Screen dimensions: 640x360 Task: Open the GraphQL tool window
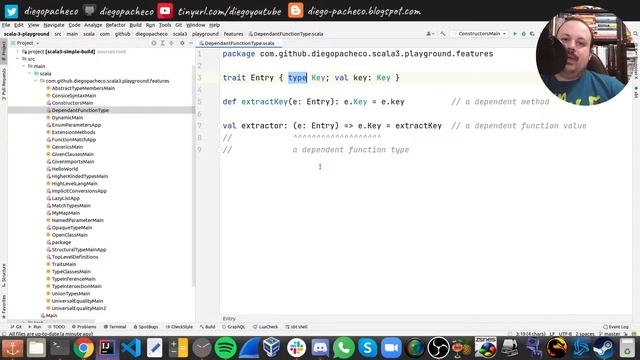pyautogui.click(x=234, y=327)
